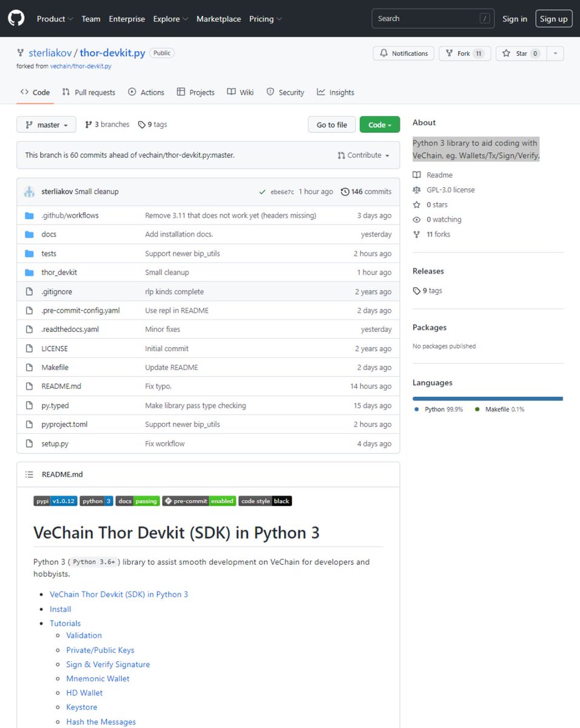Switch to the Pull requests tab
The height and width of the screenshot is (728, 580).
[89, 92]
